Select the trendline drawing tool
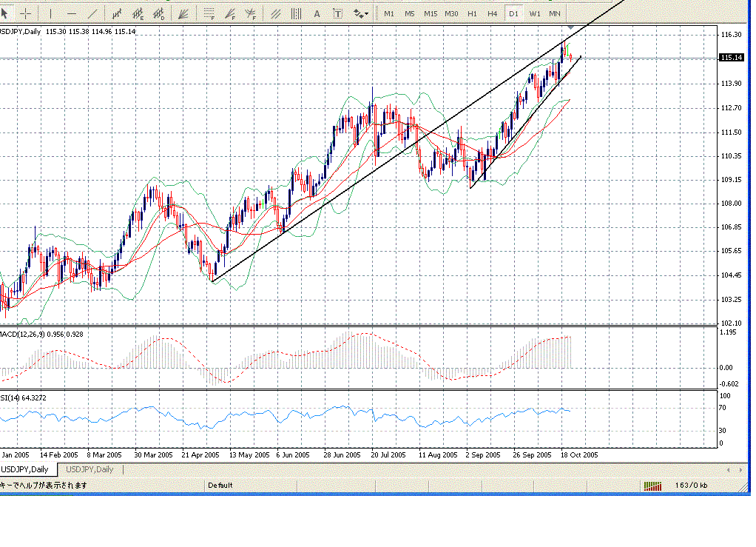This screenshot has width=756, height=547. tap(92, 13)
